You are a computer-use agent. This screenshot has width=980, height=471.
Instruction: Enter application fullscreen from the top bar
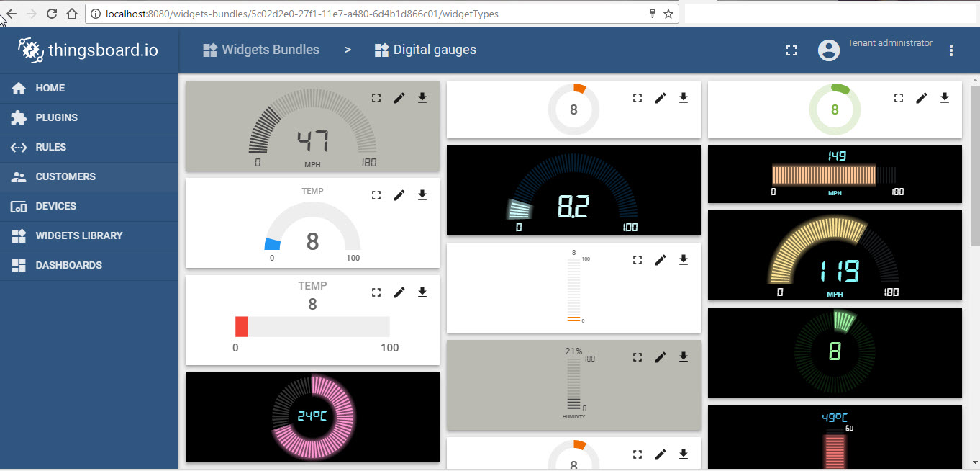pyautogui.click(x=791, y=50)
